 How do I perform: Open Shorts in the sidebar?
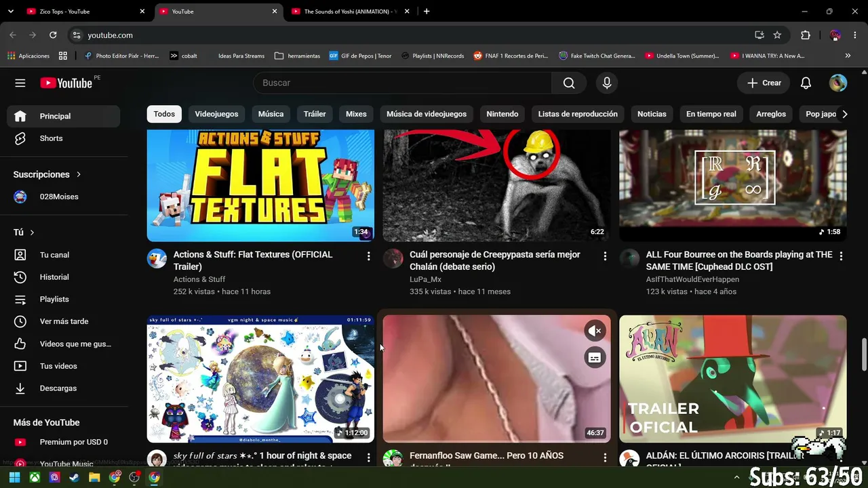(64, 138)
